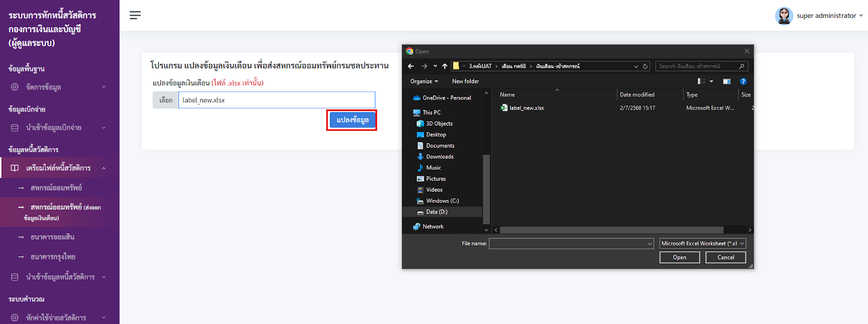
Task: Open 3D Objects folder in tree
Action: pyautogui.click(x=439, y=124)
